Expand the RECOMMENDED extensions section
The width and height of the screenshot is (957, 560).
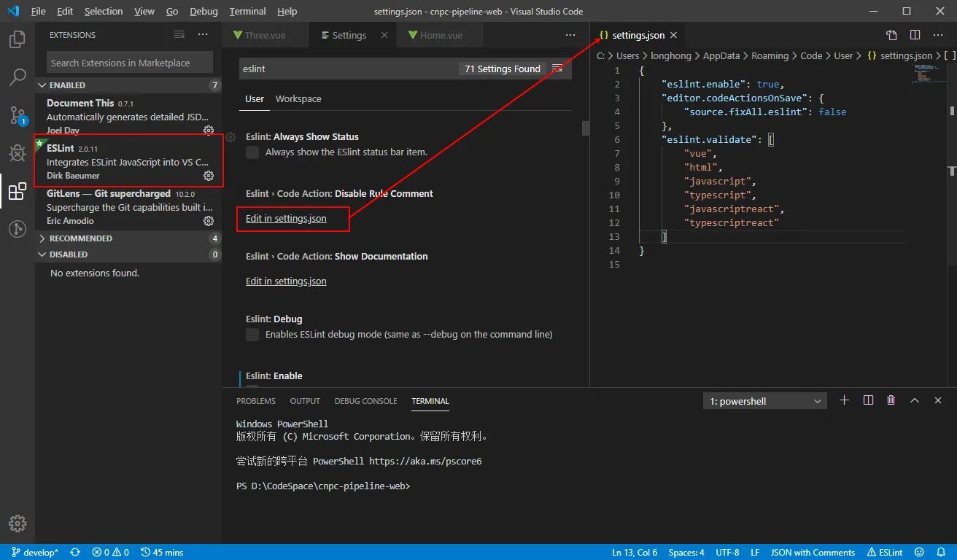(128, 238)
